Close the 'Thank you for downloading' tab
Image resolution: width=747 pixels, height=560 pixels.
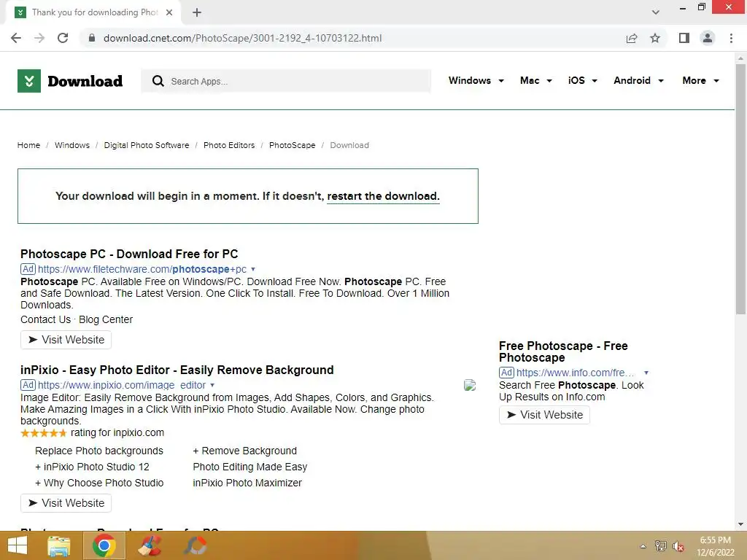(x=169, y=12)
